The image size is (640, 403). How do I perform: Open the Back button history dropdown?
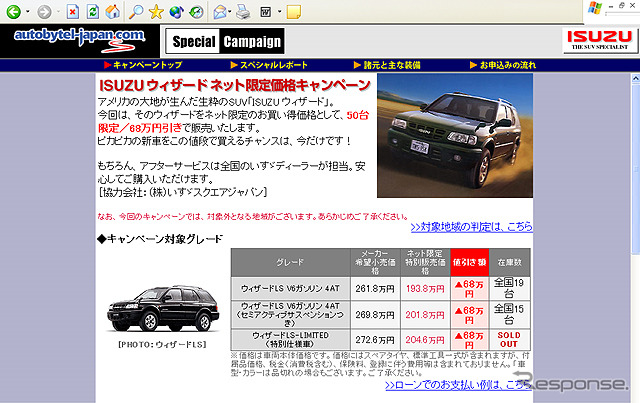point(28,11)
